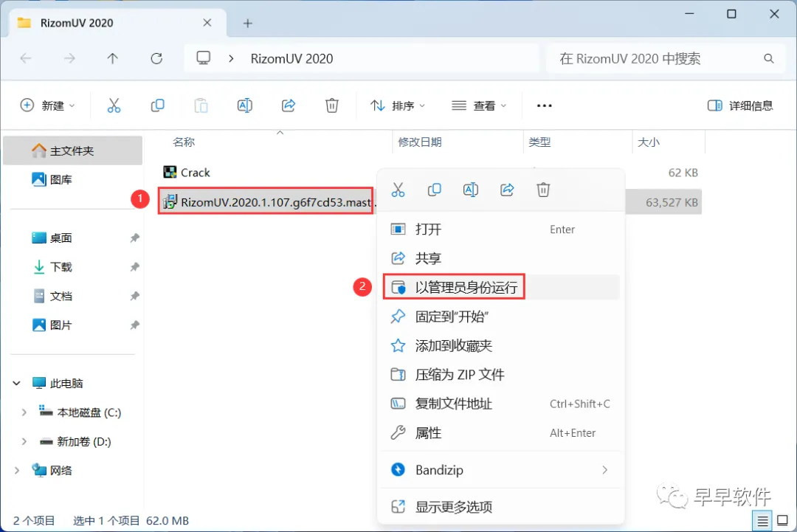Go forward with the right arrow button

coord(69,58)
